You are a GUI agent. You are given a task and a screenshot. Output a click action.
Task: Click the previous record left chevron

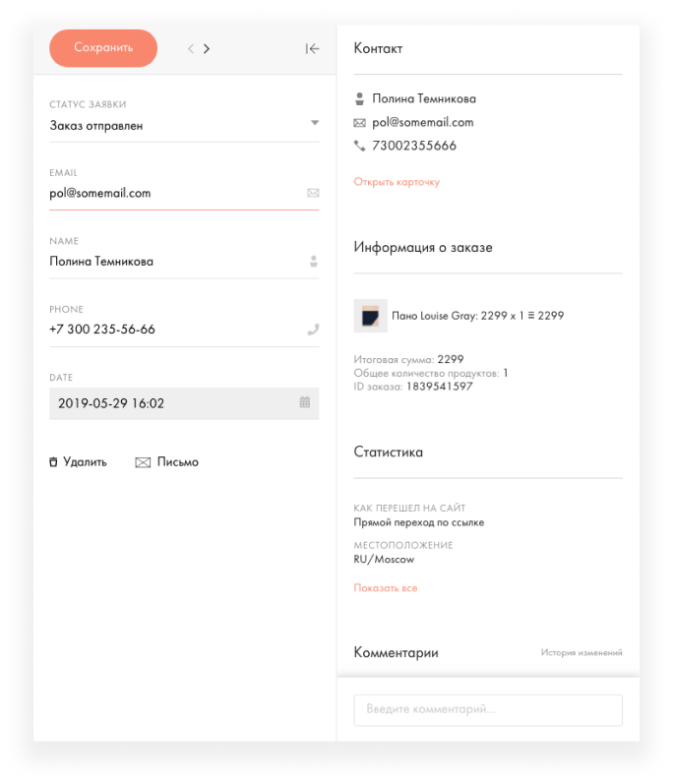coord(191,48)
